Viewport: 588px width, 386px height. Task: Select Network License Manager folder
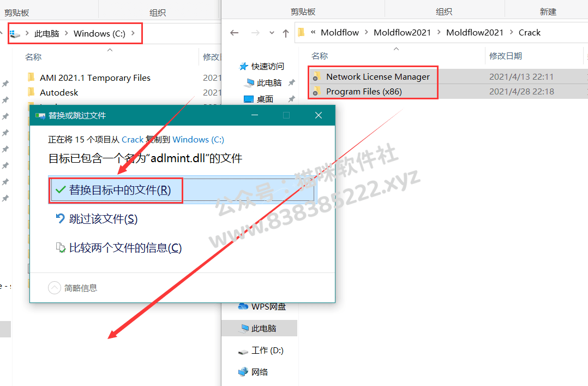(378, 76)
